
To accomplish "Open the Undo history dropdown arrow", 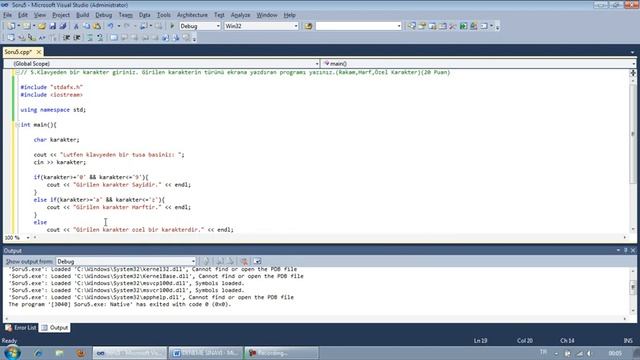I will (119, 26).
